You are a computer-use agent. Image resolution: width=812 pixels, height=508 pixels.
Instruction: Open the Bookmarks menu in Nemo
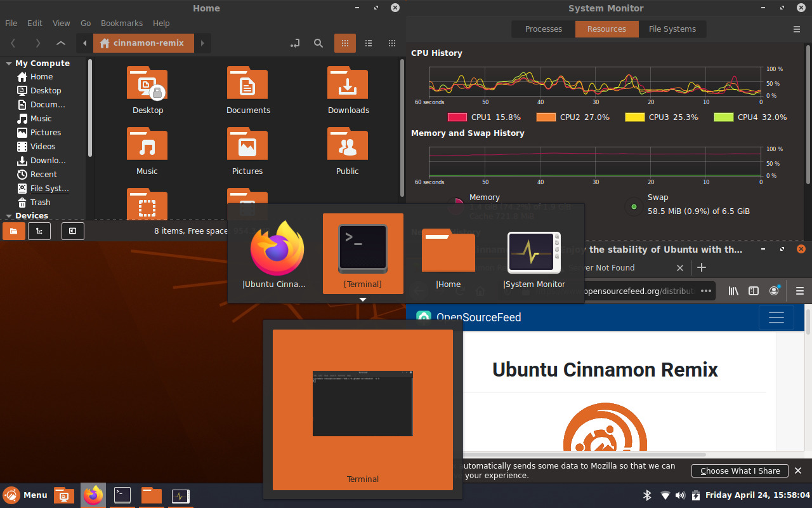[121, 23]
